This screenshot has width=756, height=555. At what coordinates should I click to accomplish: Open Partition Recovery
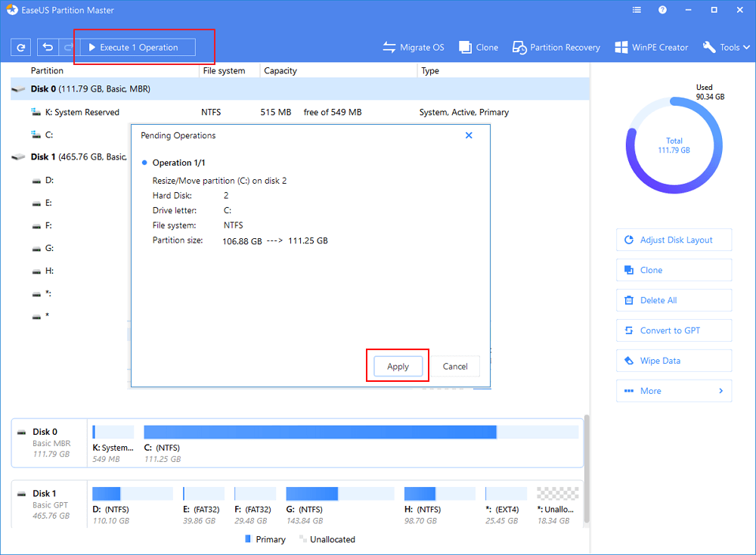pyautogui.click(x=556, y=47)
